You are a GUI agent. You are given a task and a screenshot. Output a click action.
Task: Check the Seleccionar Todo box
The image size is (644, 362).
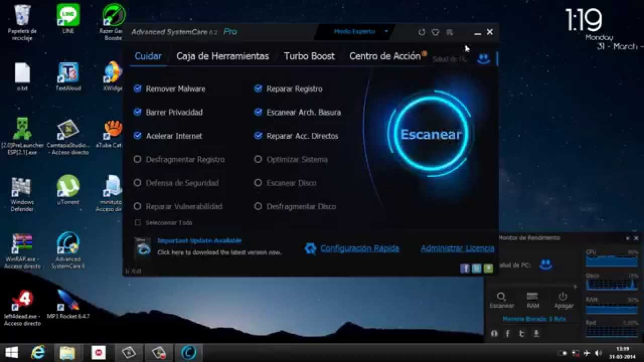(137, 222)
